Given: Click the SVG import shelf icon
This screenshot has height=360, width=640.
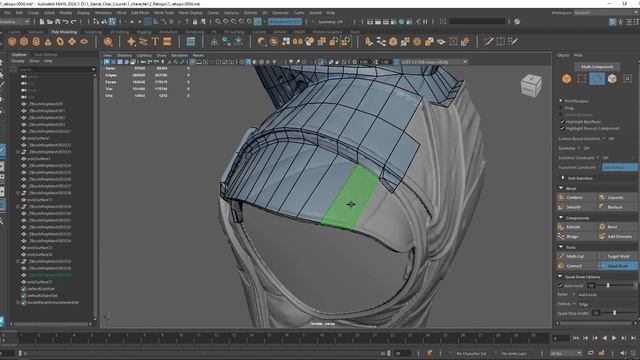Looking at the screenshot, I should pos(167,41).
